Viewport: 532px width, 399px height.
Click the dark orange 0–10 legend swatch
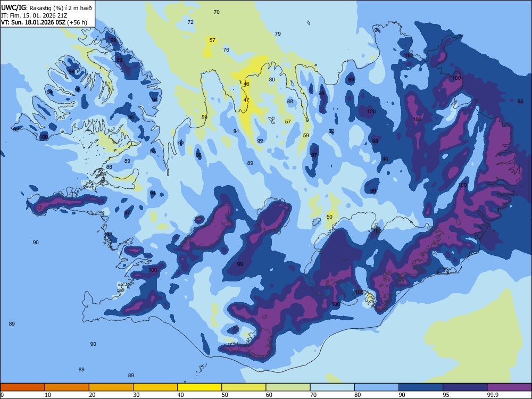pos(22,387)
